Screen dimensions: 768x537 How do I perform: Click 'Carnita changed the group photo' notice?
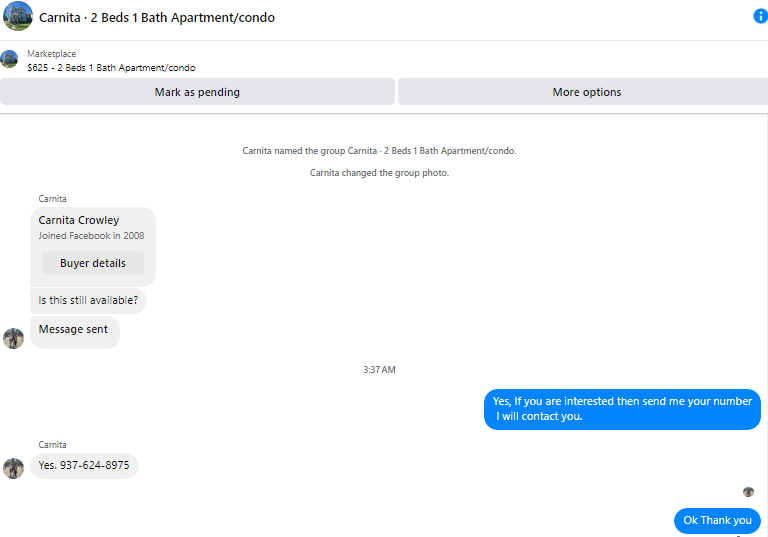click(x=379, y=173)
